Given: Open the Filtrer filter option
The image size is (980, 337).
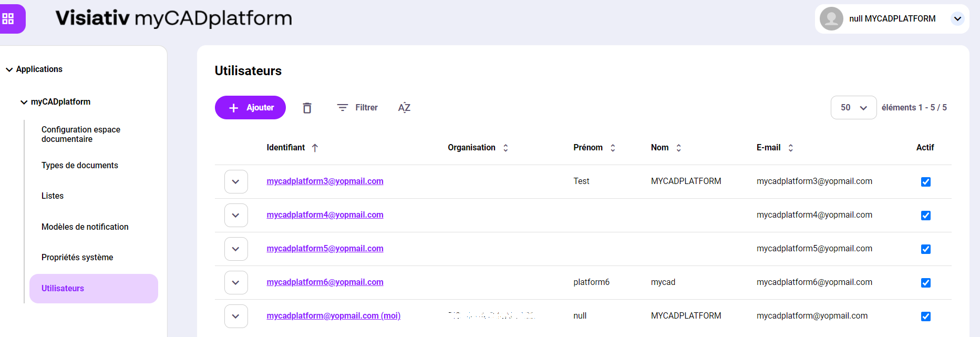Looking at the screenshot, I should click(x=357, y=108).
